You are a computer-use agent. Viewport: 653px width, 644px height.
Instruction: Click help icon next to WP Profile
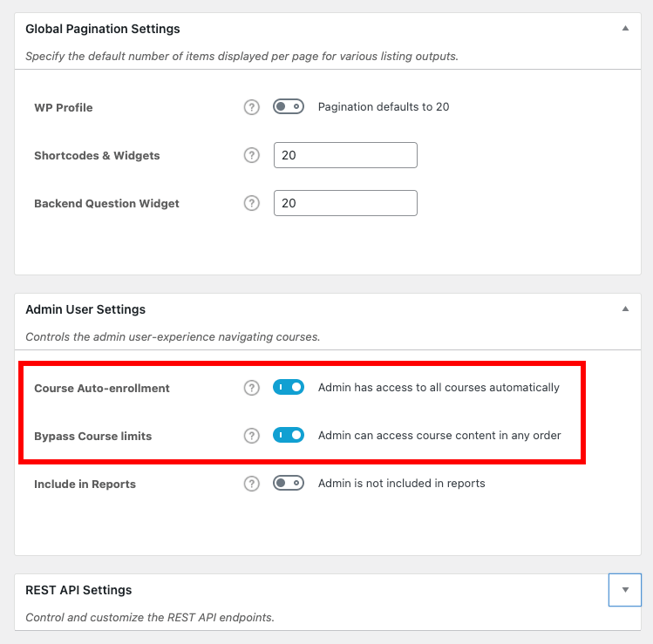click(252, 107)
